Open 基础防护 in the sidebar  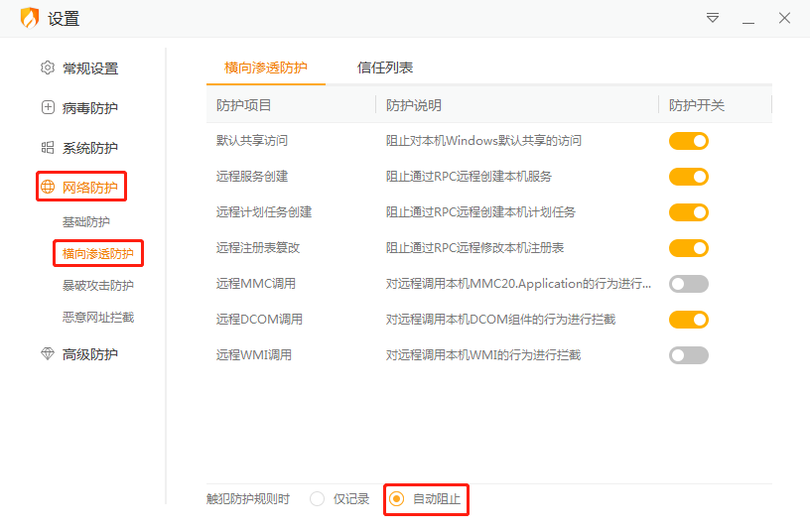[x=86, y=222]
